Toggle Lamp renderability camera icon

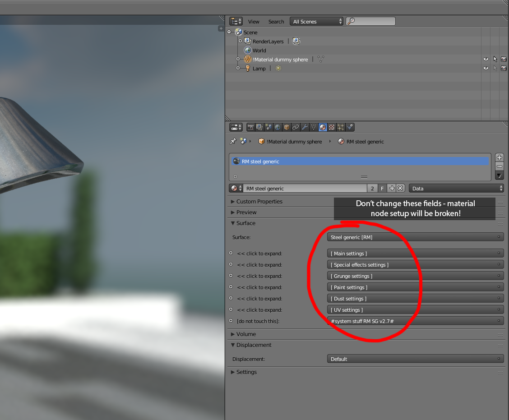504,68
